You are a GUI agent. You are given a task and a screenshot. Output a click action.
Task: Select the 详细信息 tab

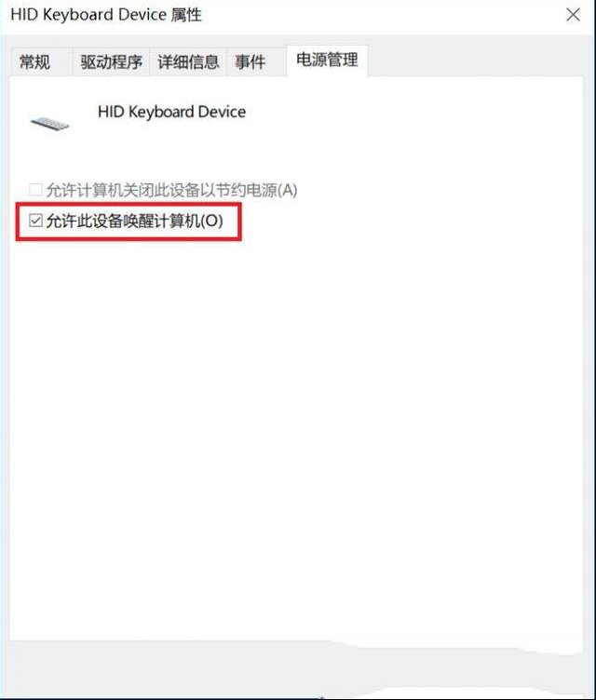click(188, 61)
